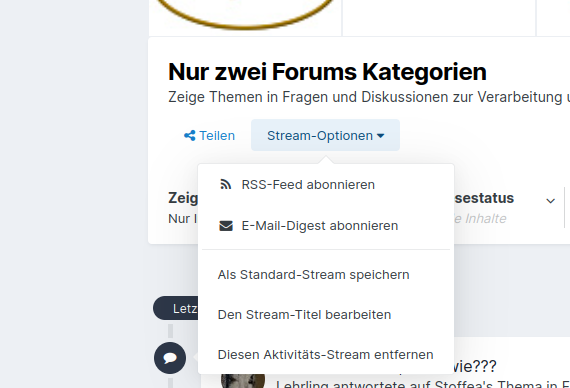Expand the Lesestatus filter chevron

click(550, 201)
